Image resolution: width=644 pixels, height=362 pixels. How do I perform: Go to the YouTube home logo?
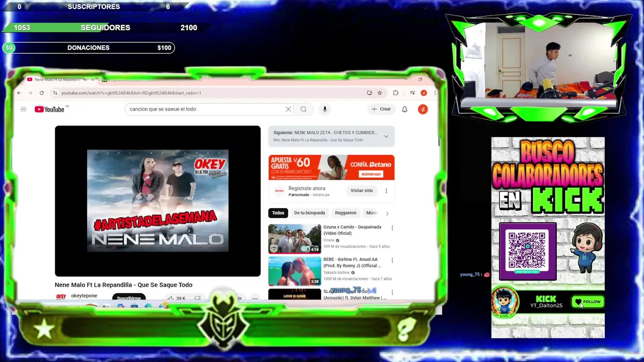(50, 109)
